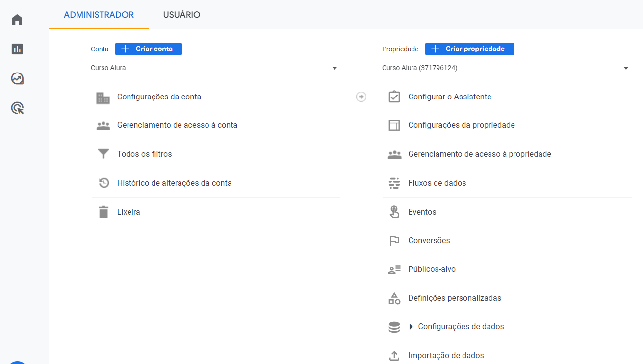Switch to the USUÁRIO tab
The image size is (643, 364).
coord(181,15)
